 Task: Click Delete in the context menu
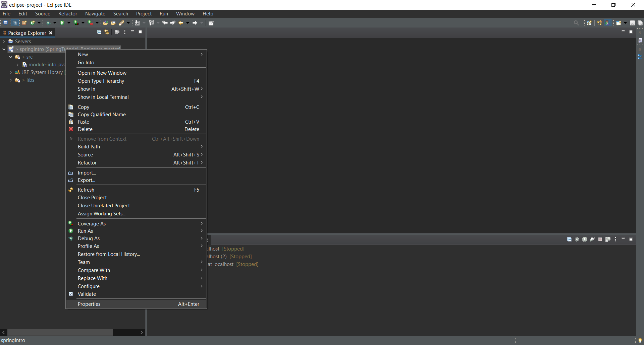click(x=136, y=129)
